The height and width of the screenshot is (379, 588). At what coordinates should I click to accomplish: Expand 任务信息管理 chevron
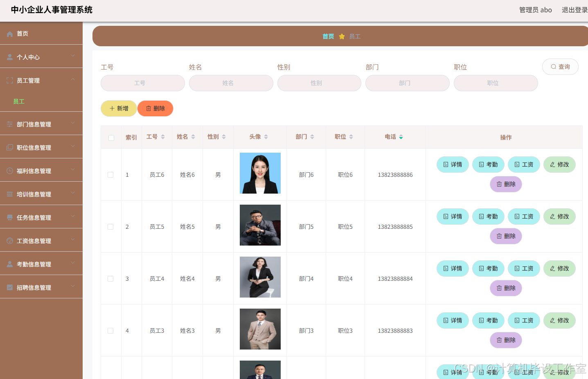pyautogui.click(x=73, y=216)
